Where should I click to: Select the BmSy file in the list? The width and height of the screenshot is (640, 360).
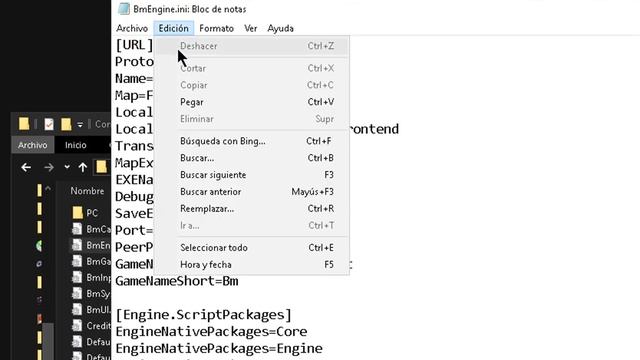coord(90,293)
